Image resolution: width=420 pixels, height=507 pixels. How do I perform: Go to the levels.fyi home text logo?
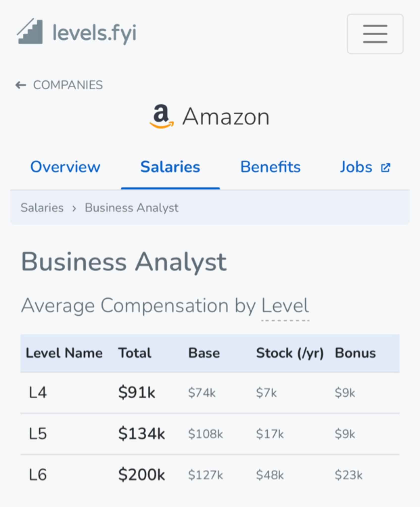(94, 33)
